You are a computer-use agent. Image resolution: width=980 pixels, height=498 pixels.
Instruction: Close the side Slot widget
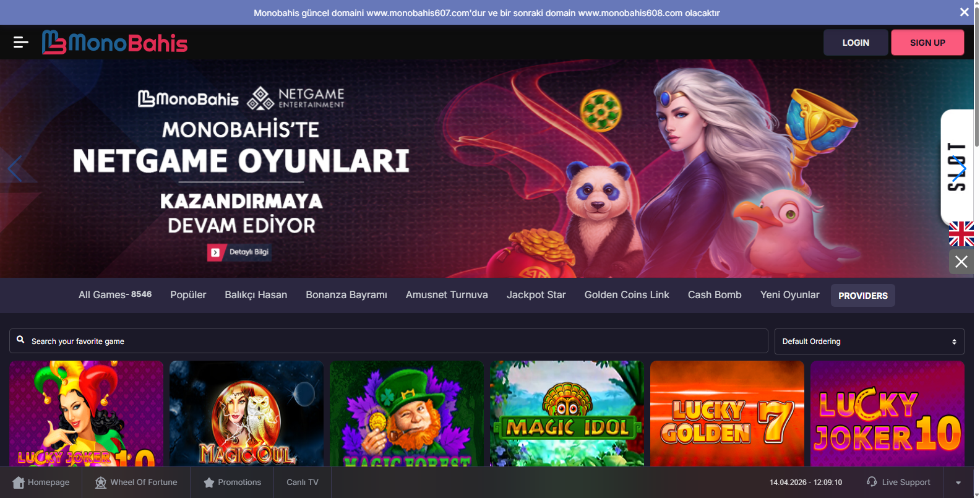(x=961, y=262)
